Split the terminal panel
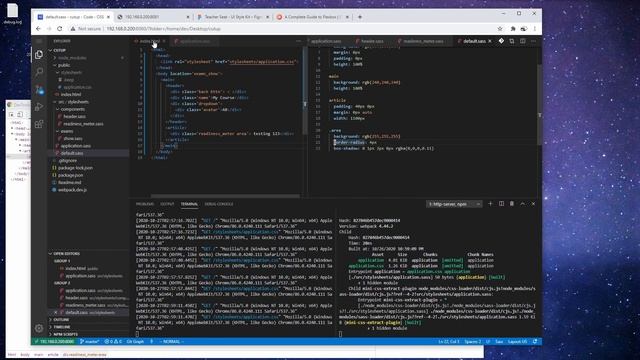This screenshot has height=360, width=640. [501, 204]
